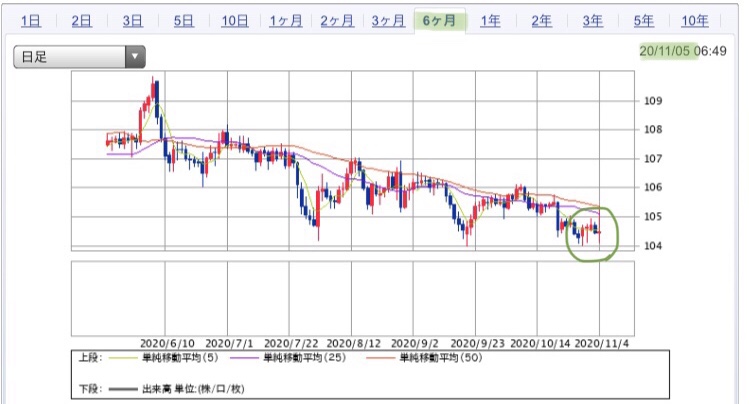
Task: Switch chart to 1年 range
Action: pos(491,21)
